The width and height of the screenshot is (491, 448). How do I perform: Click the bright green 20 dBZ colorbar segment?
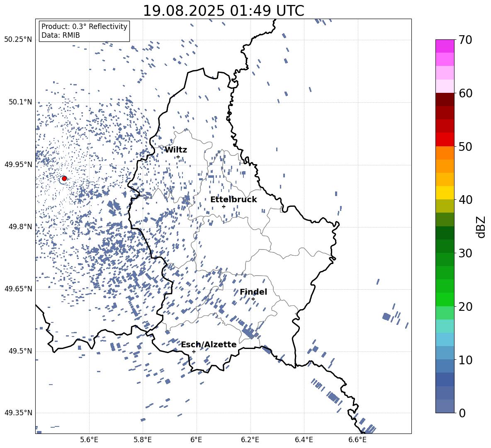pos(445,299)
